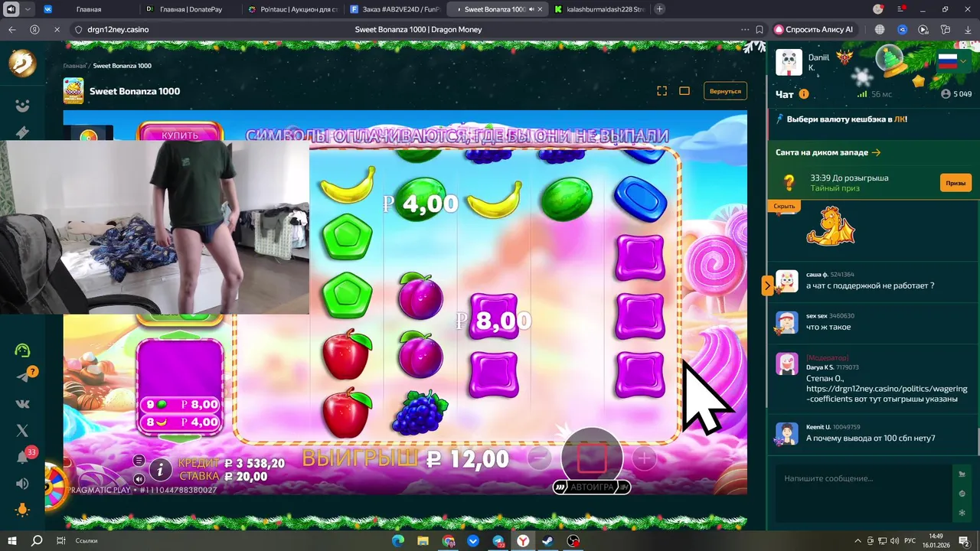Image resolution: width=980 pixels, height=551 pixels.
Task: Click the Keenit U. chat username
Action: [x=818, y=427]
